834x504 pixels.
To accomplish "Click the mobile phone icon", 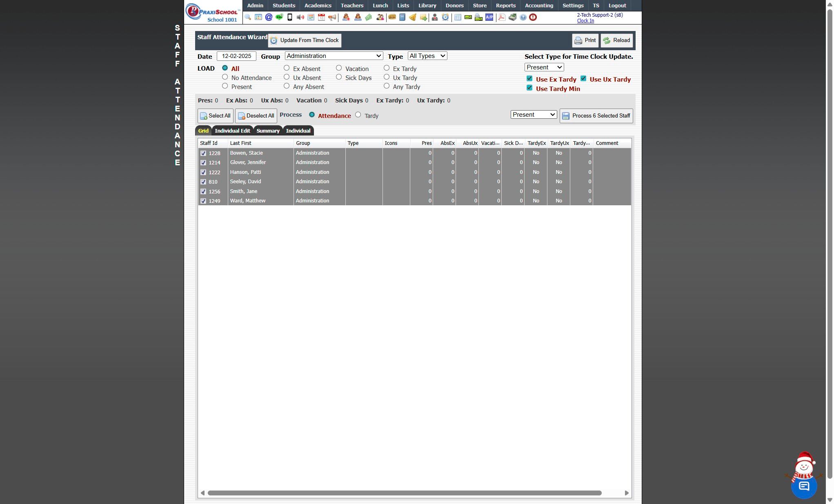I will (290, 17).
